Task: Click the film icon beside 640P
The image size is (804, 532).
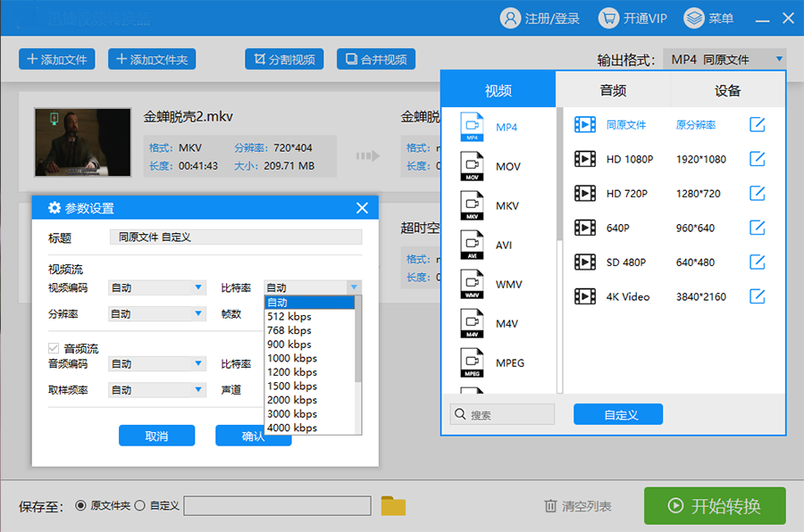Action: tap(585, 228)
